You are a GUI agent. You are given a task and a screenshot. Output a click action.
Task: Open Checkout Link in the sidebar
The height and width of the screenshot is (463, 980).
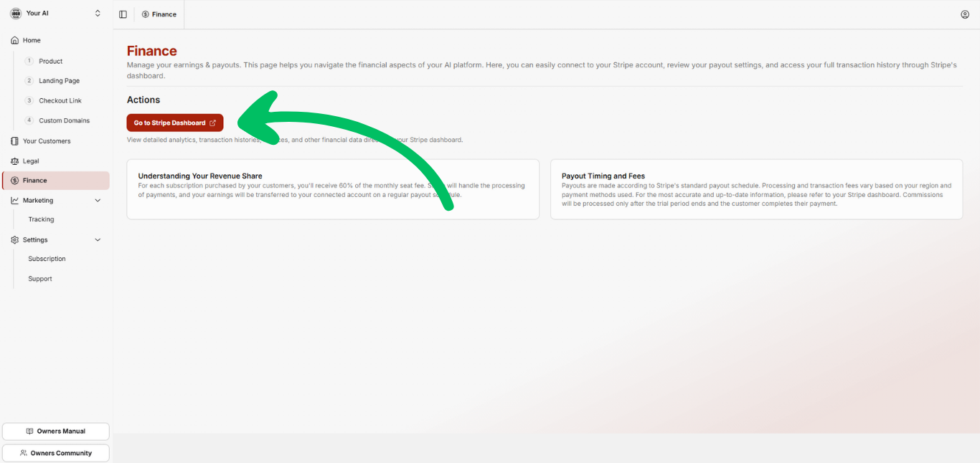[x=60, y=100]
